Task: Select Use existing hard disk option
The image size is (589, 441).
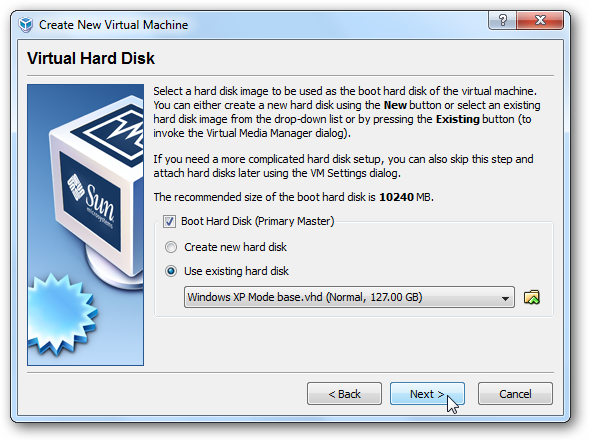Action: point(171,271)
